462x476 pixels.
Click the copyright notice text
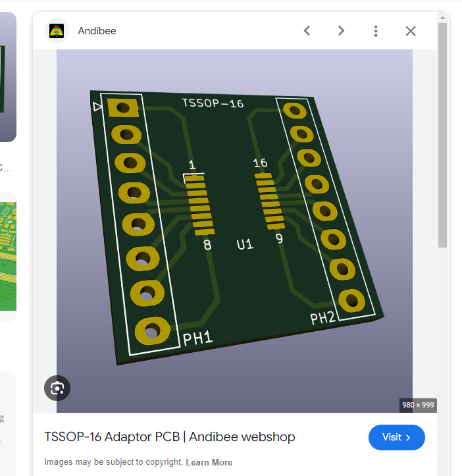coord(114,462)
